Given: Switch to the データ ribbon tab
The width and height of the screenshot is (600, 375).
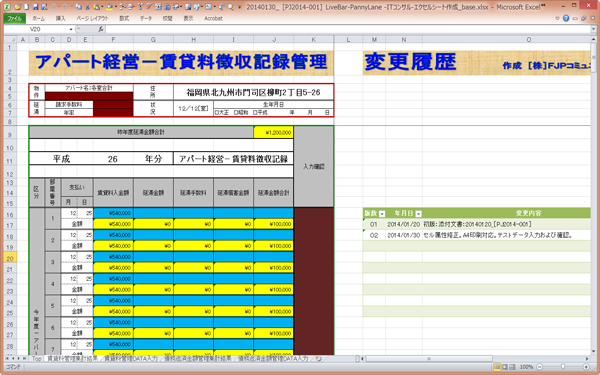Looking at the screenshot, I should click(x=145, y=18).
